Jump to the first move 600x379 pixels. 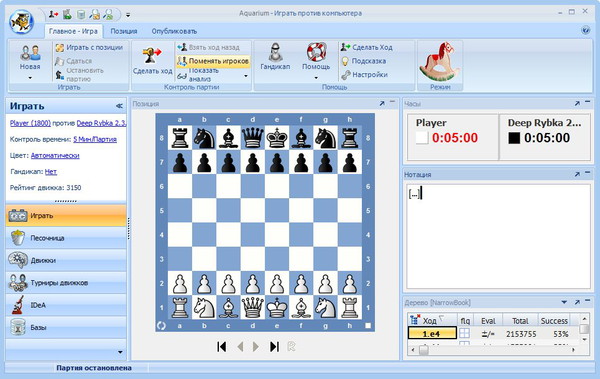click(221, 347)
